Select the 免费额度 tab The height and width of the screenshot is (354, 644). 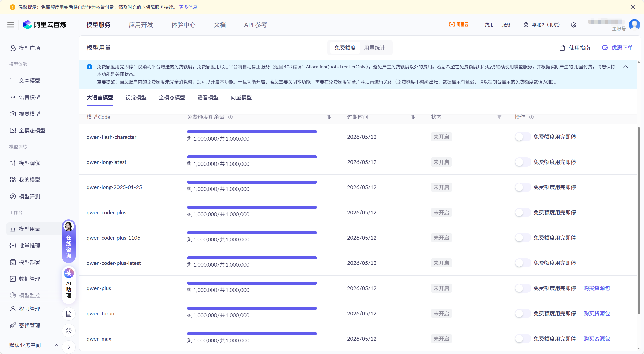[345, 48]
